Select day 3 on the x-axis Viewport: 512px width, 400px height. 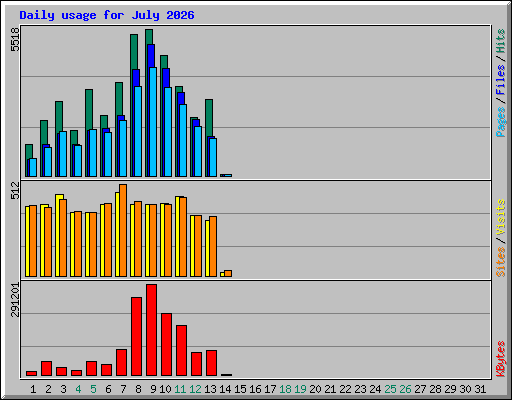(63, 389)
